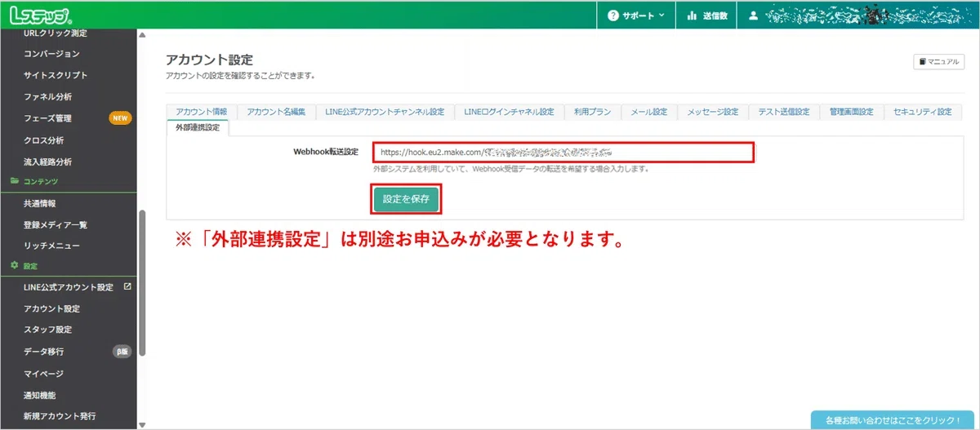Open the LINEログインチャネル設定 tab
This screenshot has height=430, width=980.
(509, 112)
